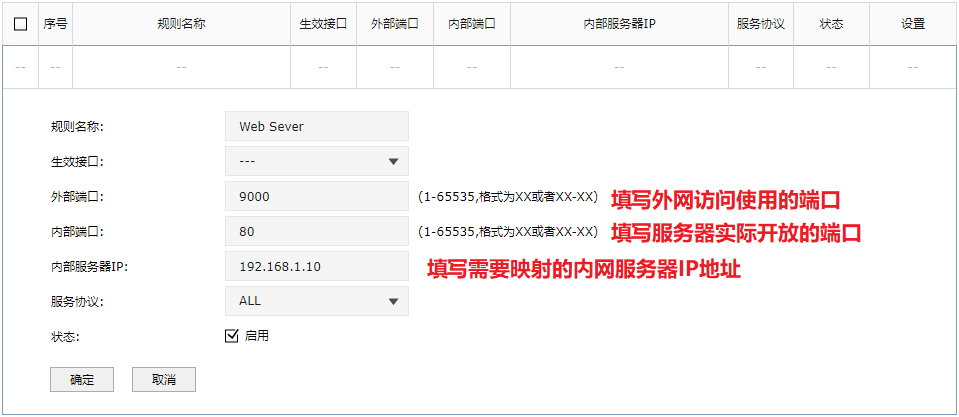
Task: Click the 启用 label next to the checkbox
Action: pyautogui.click(x=256, y=336)
